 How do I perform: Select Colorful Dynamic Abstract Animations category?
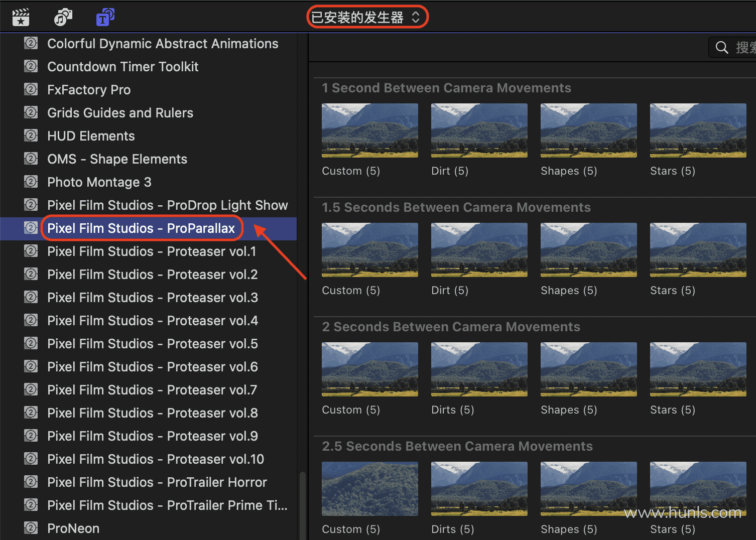pos(149,44)
